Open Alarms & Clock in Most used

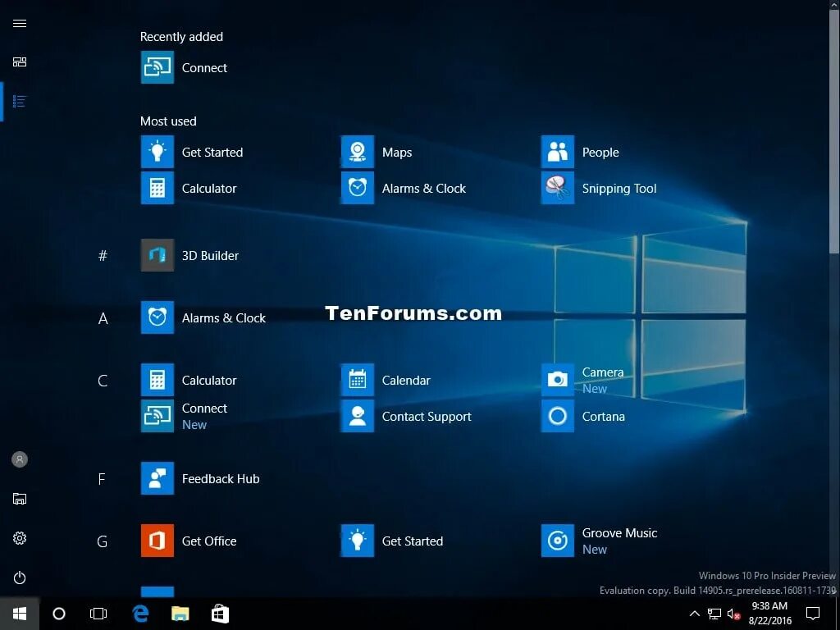click(x=358, y=188)
